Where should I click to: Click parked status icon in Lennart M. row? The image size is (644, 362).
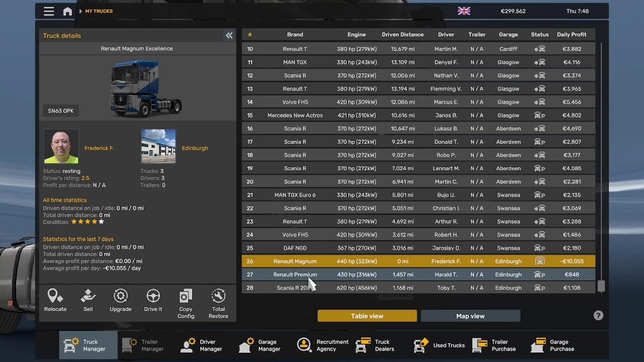coord(539,168)
